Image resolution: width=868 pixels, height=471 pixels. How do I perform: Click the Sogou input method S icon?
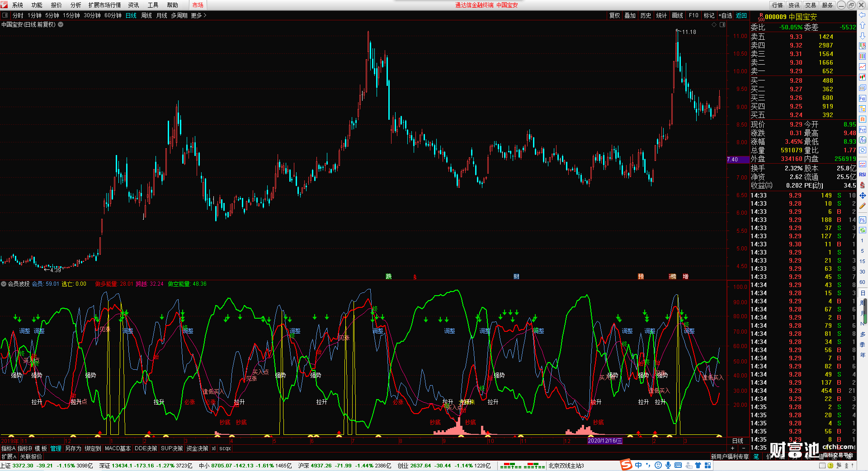(626, 465)
